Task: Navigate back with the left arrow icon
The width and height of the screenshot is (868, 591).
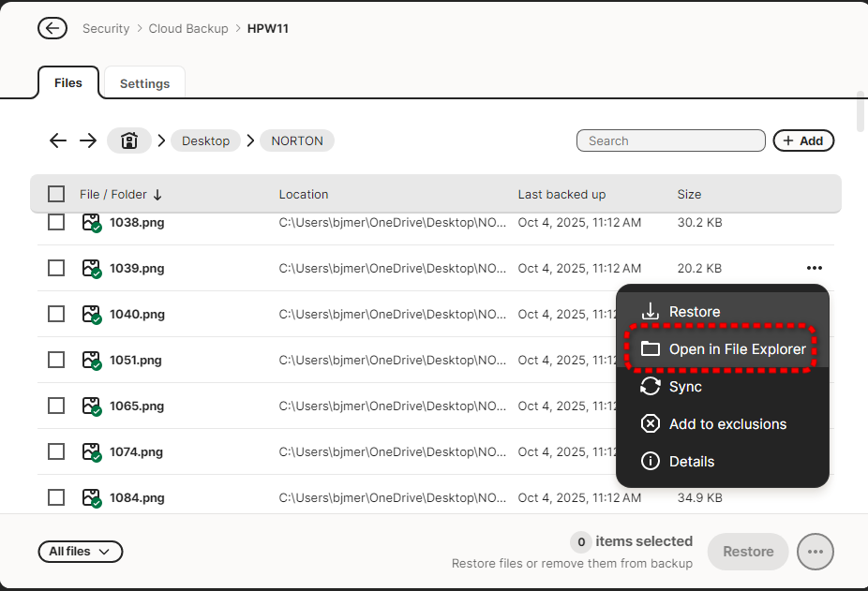Action: 58,140
